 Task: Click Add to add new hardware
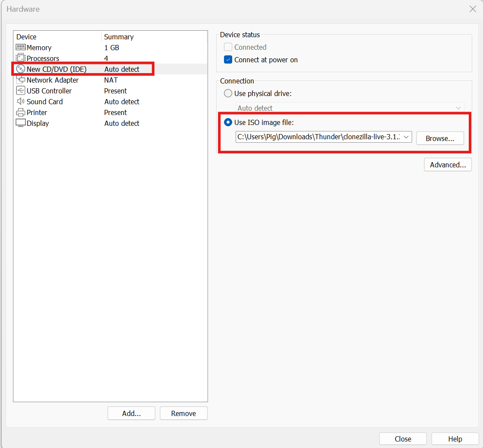(131, 413)
